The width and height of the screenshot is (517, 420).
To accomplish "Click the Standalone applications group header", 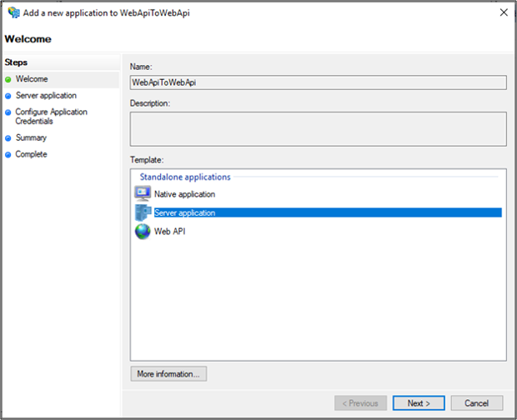I will point(185,177).
